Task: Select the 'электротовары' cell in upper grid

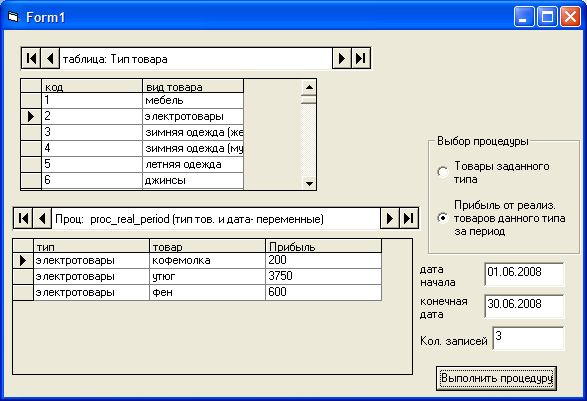Action: (x=193, y=116)
